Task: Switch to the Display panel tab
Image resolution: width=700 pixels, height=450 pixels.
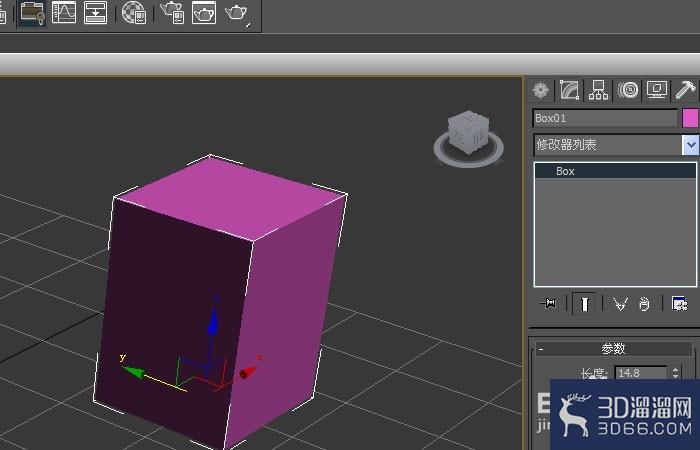Action: 657,90
